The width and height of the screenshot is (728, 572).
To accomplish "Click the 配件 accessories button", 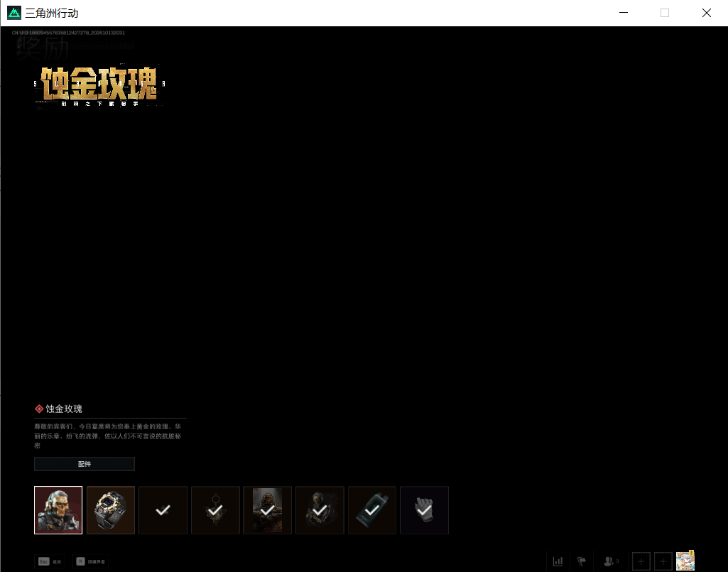I will click(85, 464).
